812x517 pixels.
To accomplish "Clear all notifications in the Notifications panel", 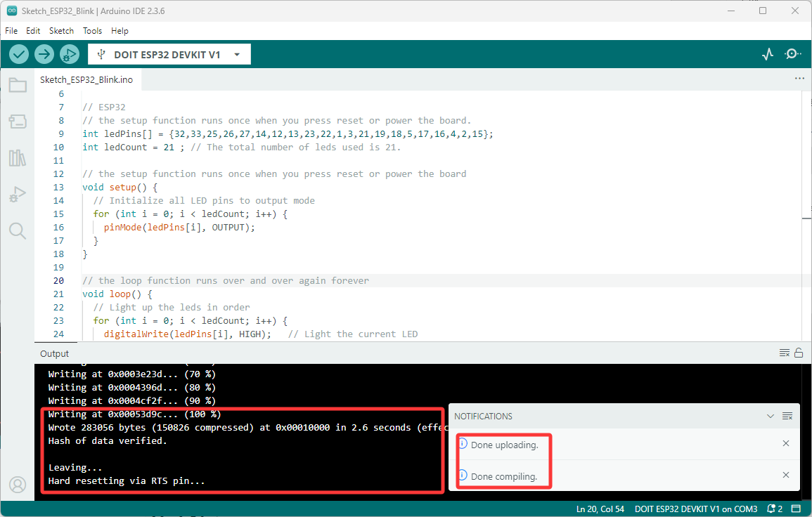I will pyautogui.click(x=787, y=416).
